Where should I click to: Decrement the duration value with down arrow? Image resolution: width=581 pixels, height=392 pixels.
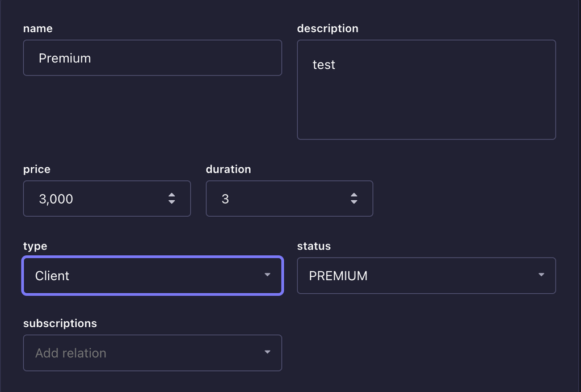coord(354,202)
